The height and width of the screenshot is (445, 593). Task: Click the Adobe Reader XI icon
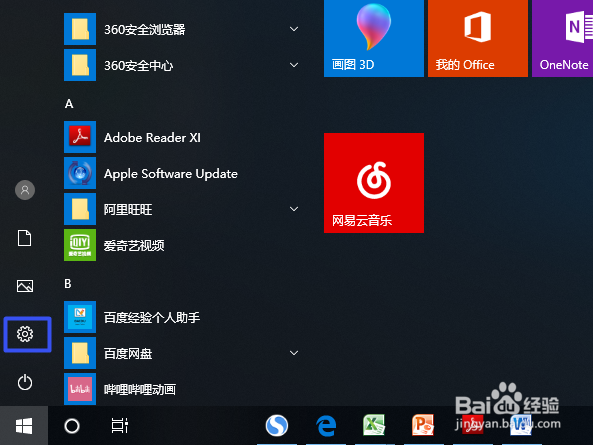point(80,137)
